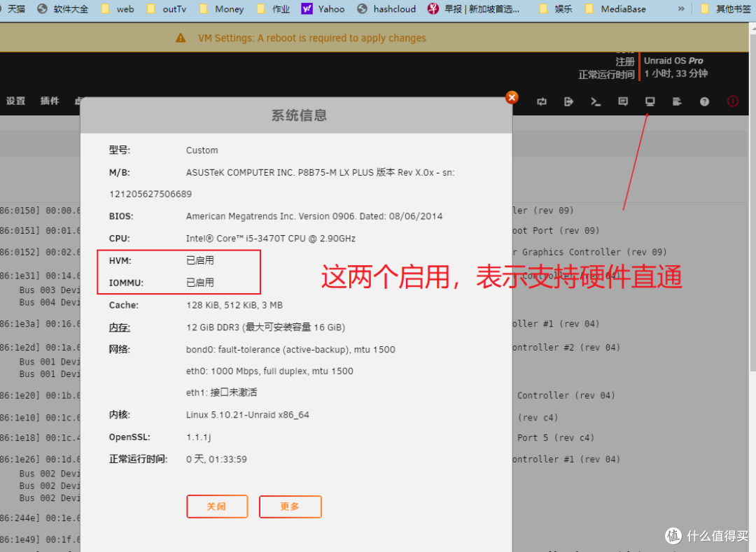Open the 娱乐 bookmark folder
Image resolution: width=756 pixels, height=552 pixels.
555,8
